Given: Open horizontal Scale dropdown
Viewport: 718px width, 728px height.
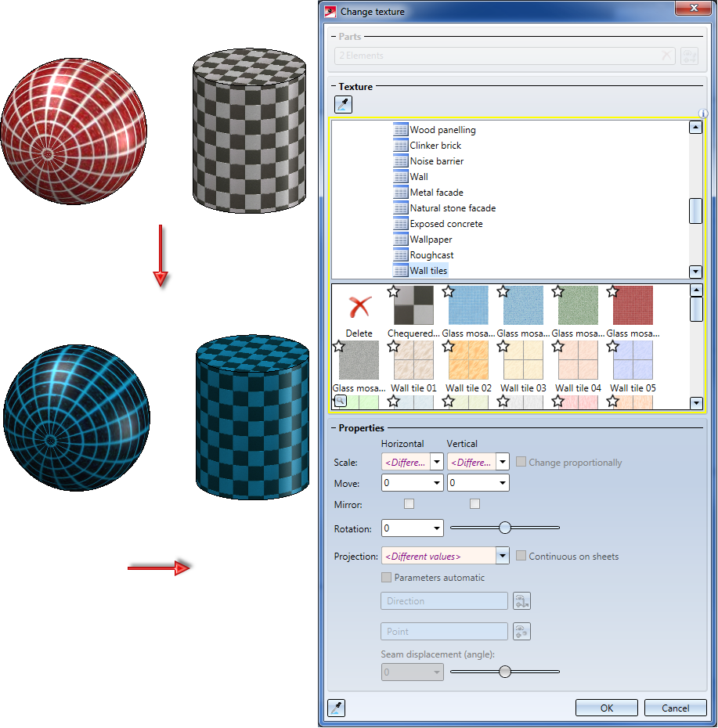Looking at the screenshot, I should click(437, 462).
